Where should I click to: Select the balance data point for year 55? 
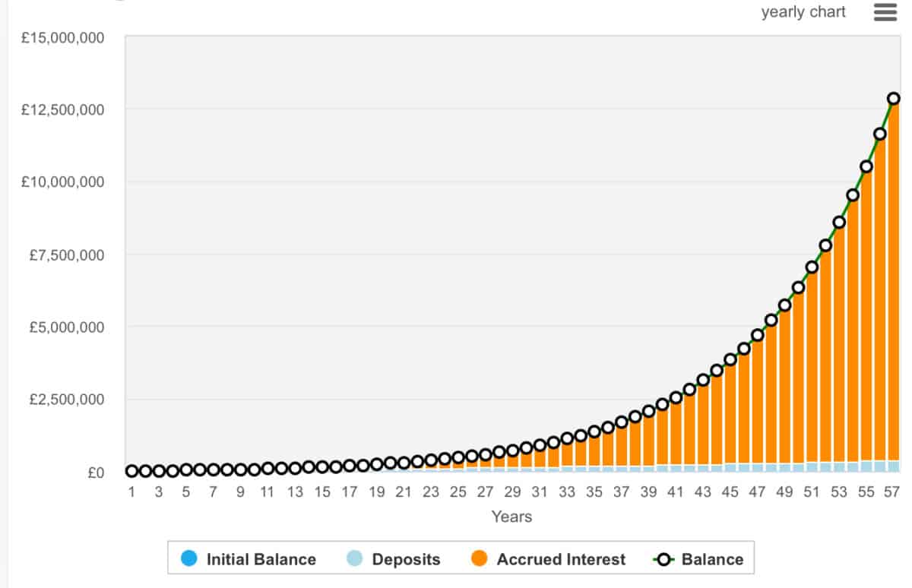[x=866, y=166]
